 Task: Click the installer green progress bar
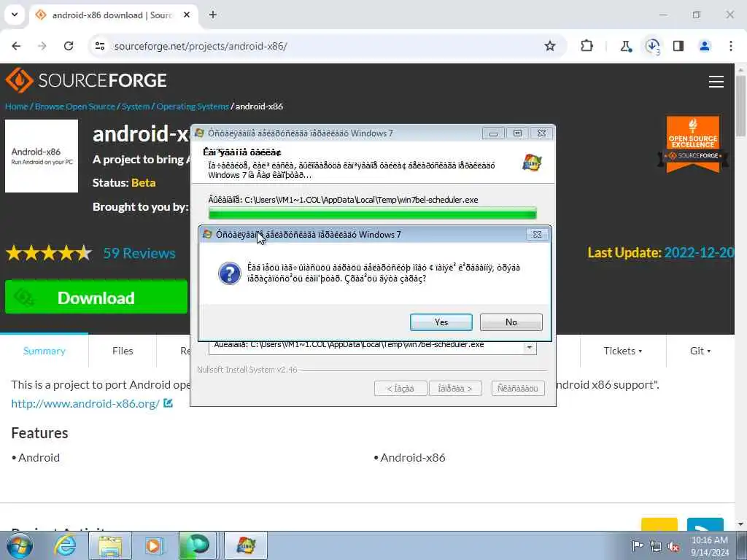tap(373, 213)
